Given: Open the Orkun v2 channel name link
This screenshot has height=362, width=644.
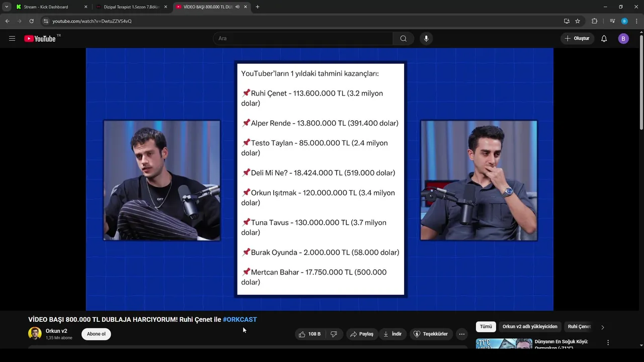Looking at the screenshot, I should point(56,331).
